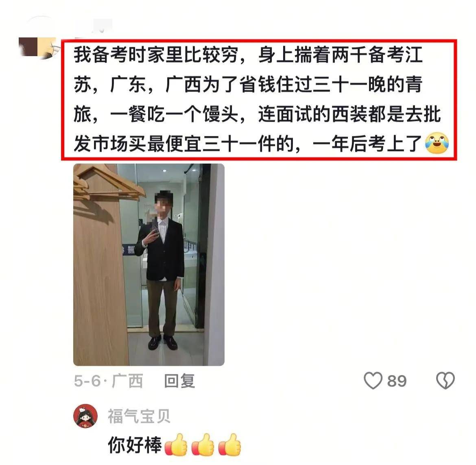Click the black shoes in the selfie

coord(162,342)
